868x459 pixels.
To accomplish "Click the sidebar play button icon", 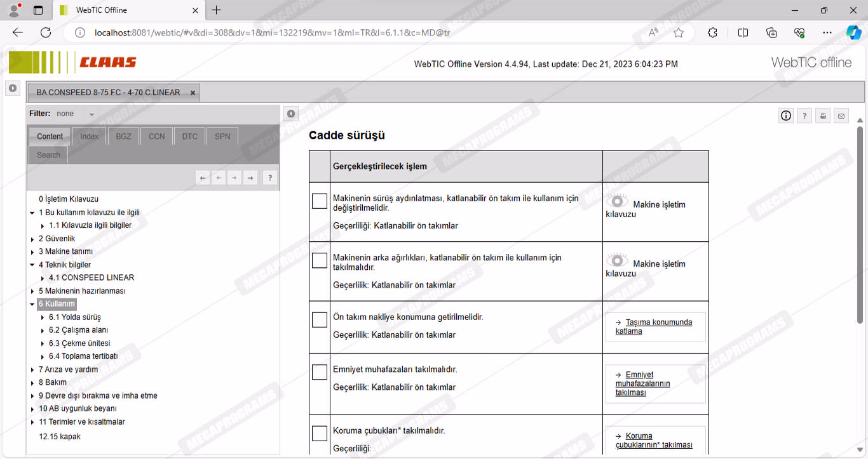I will [x=13, y=88].
